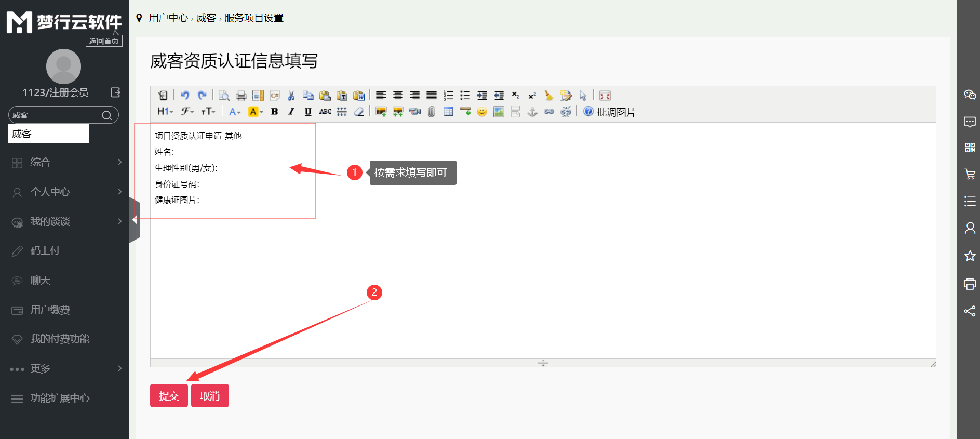The width and height of the screenshot is (980, 439).
Task: Click the QR code icon in the right sidebar
Action: point(970,148)
